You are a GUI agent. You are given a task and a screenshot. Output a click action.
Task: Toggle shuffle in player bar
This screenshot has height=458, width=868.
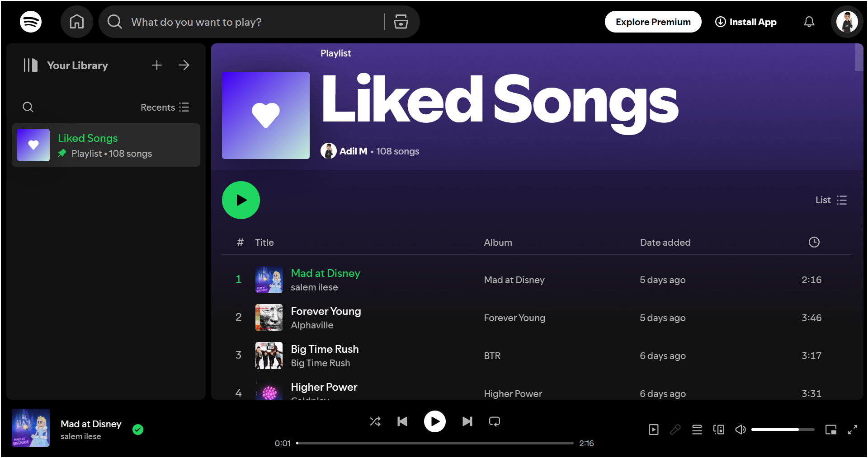coord(375,421)
